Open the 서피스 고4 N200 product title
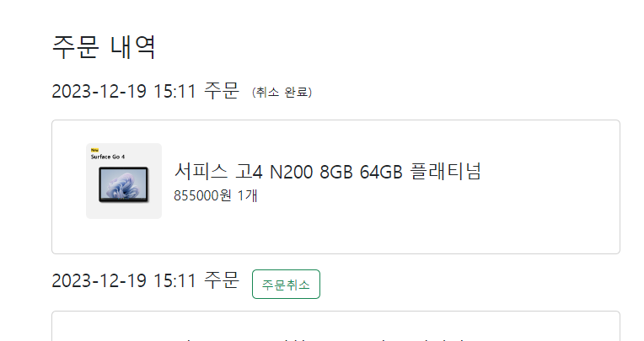This screenshot has height=341, width=644. click(x=327, y=171)
